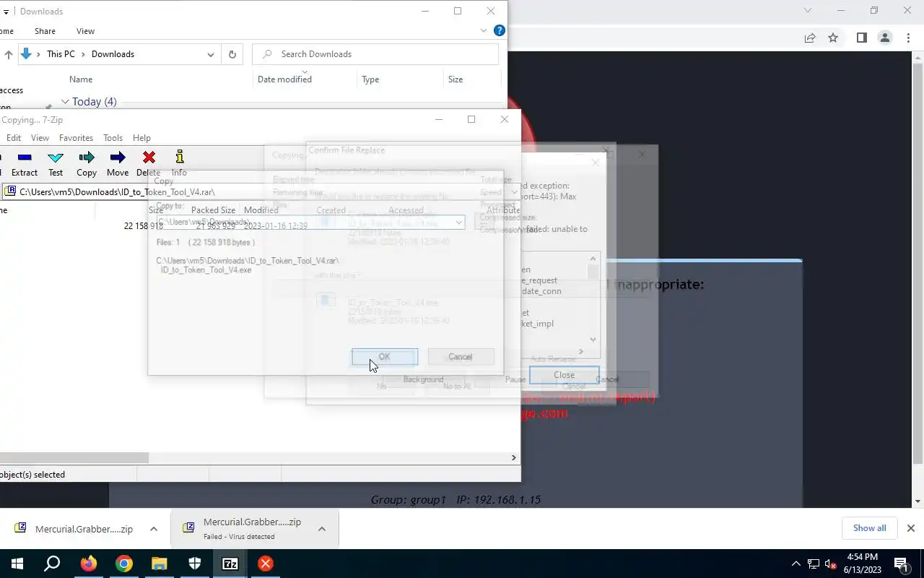Click the network tray icon
Viewport: 924px width, 578px height.
[x=814, y=564]
